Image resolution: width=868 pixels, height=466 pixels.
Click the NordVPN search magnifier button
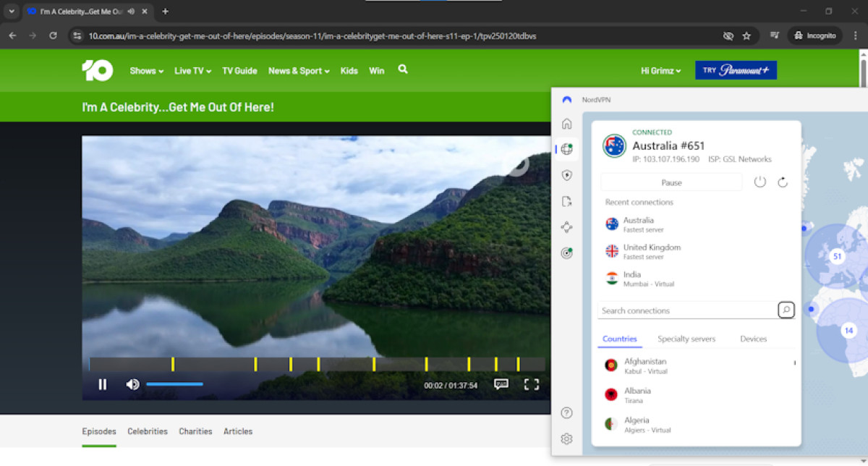(x=786, y=310)
